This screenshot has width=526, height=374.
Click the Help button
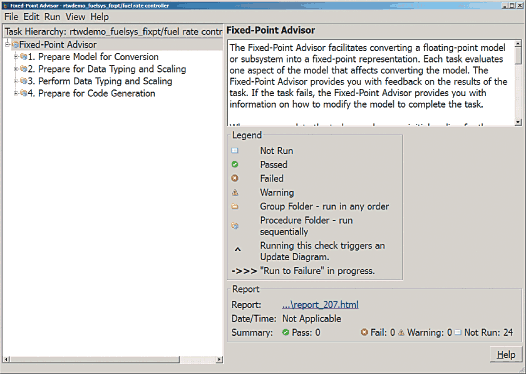(x=506, y=355)
